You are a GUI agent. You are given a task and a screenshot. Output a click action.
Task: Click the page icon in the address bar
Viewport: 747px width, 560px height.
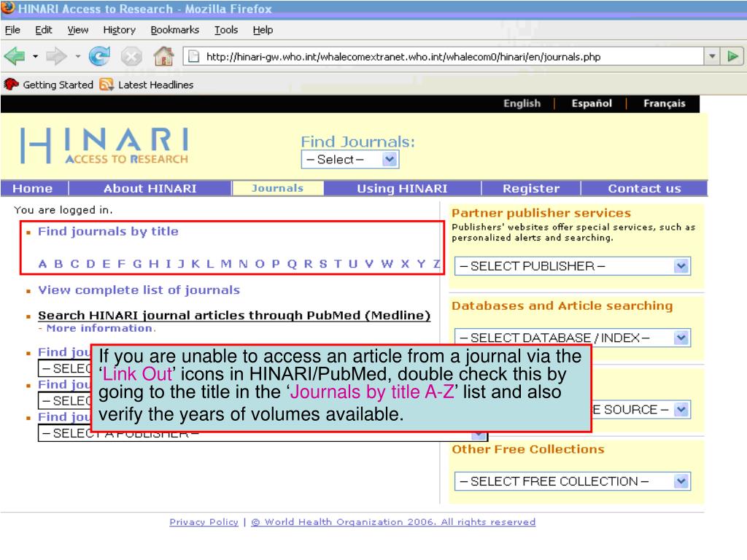pyautogui.click(x=193, y=57)
